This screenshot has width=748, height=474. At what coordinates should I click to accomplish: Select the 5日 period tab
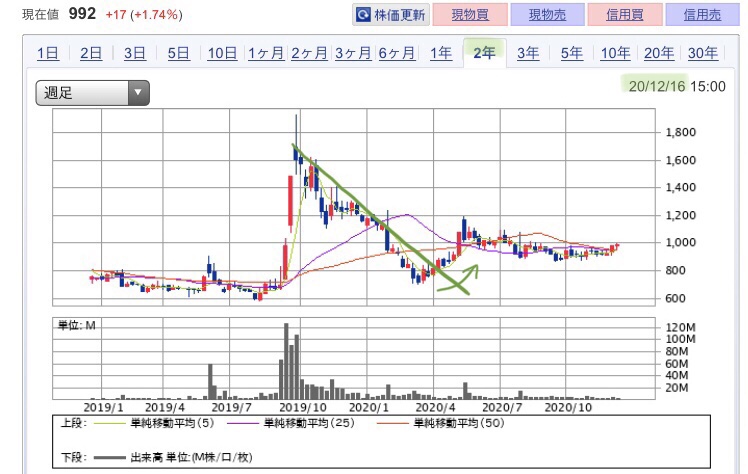[178, 53]
